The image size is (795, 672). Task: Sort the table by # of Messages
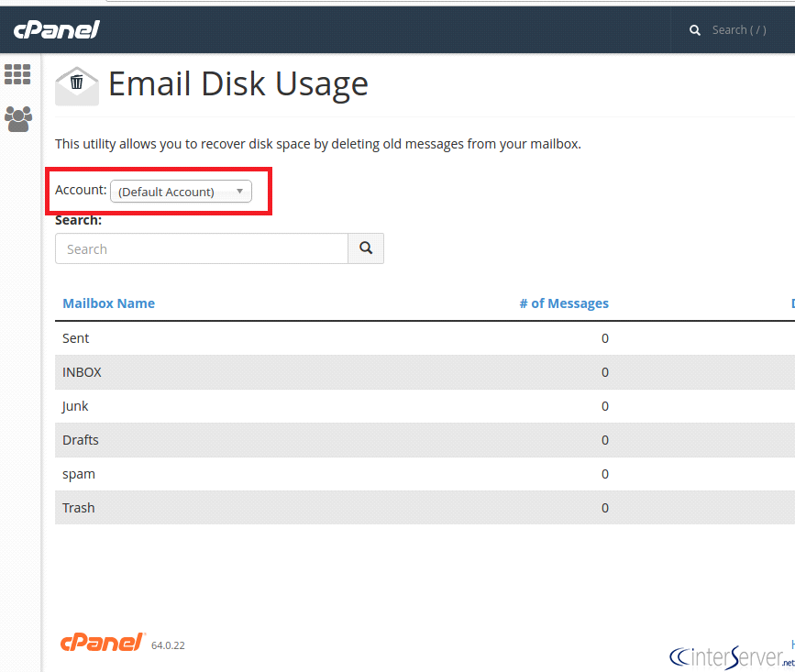(x=564, y=303)
